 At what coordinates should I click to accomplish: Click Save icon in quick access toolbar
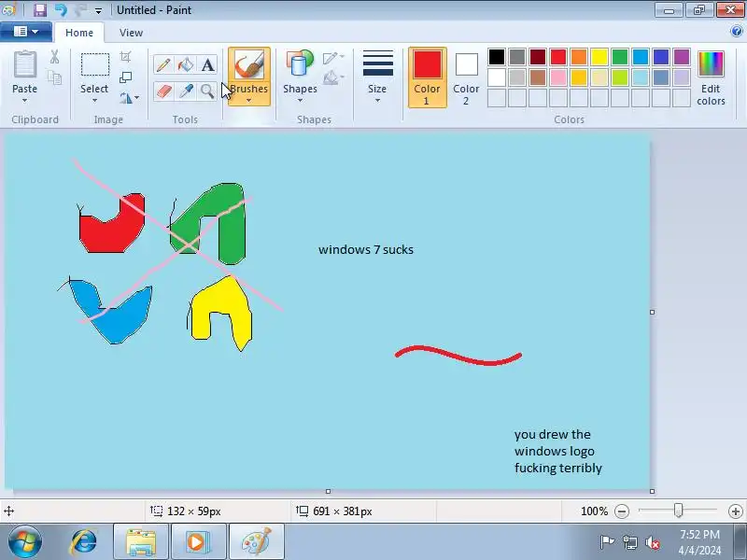(x=40, y=10)
